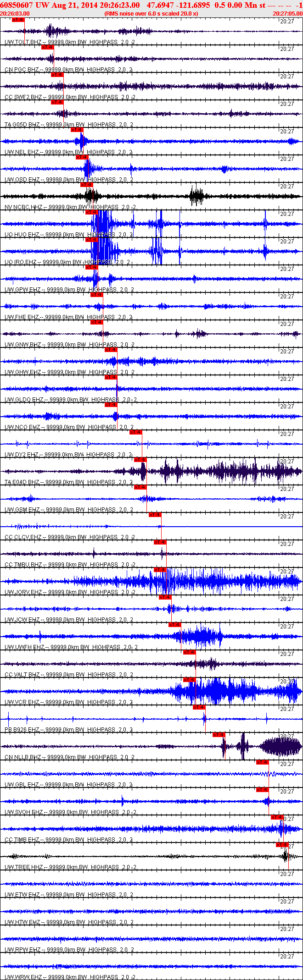Image resolution: width=303 pixels, height=980 pixels.
Task: Click the red pick flag on UW.GHW trace
Action: point(112,350)
